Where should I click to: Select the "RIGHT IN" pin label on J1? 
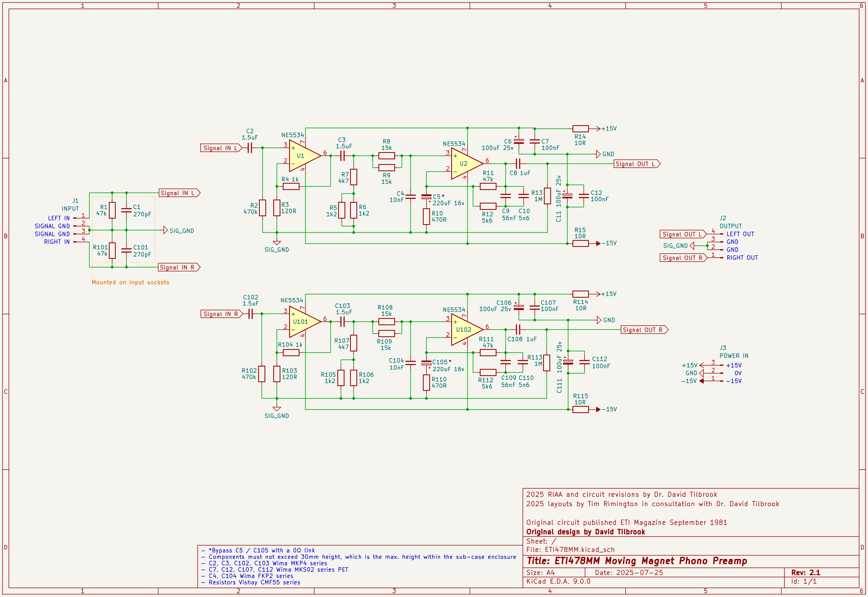[57, 242]
